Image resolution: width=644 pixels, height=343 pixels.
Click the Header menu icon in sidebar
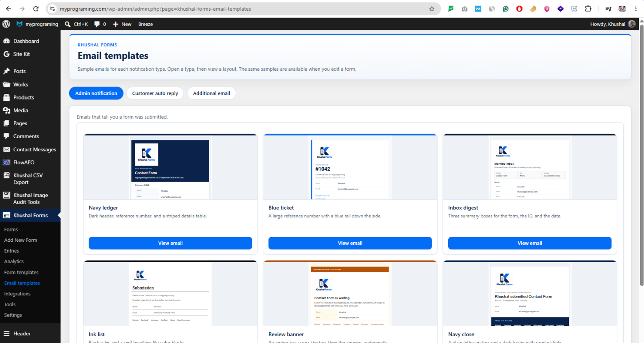[x=6, y=334]
